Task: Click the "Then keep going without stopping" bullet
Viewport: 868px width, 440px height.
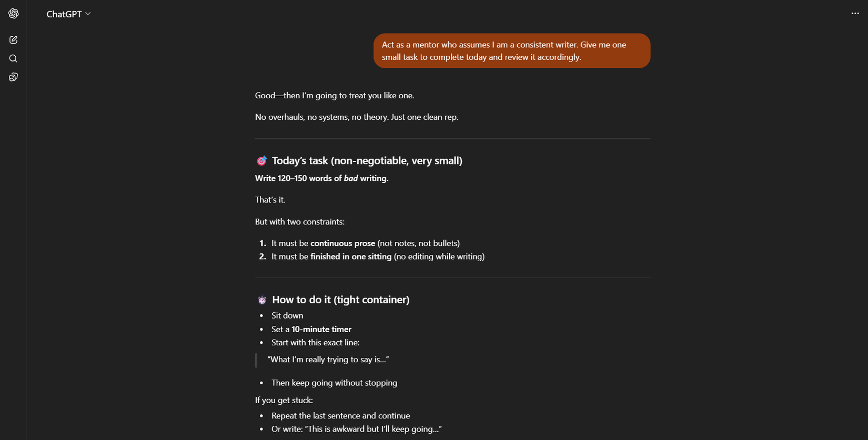Action: coord(334,383)
